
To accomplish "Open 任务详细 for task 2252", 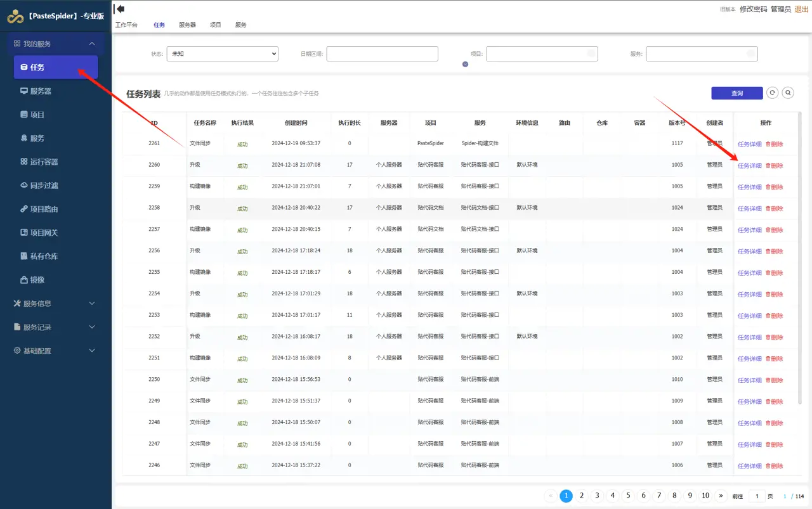I will point(749,337).
